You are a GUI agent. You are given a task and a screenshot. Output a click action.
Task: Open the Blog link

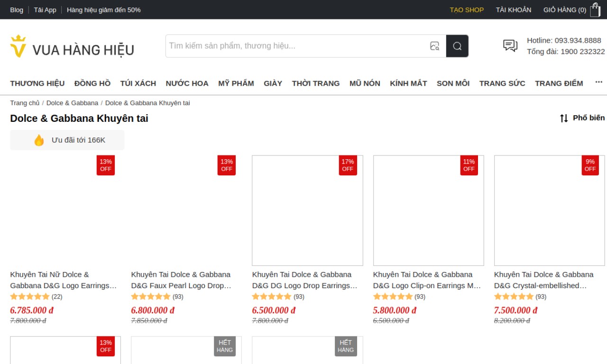(17, 9)
